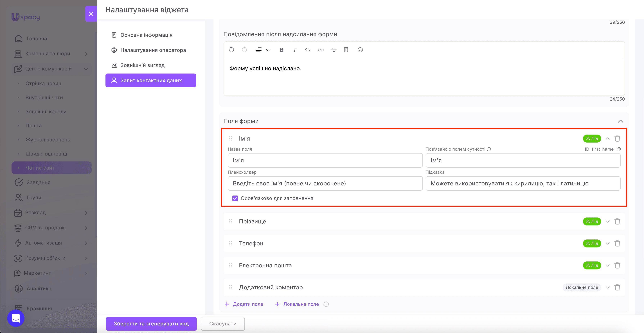Toggle strikethrough formatting in editor
The height and width of the screenshot is (333, 644).
(334, 50)
